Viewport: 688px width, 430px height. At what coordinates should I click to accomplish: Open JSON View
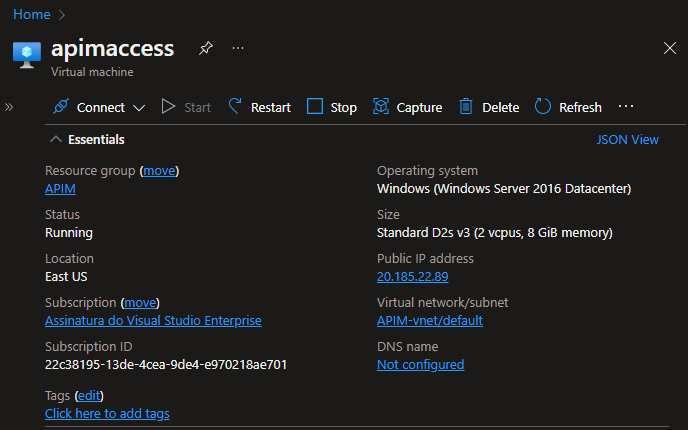tap(627, 140)
